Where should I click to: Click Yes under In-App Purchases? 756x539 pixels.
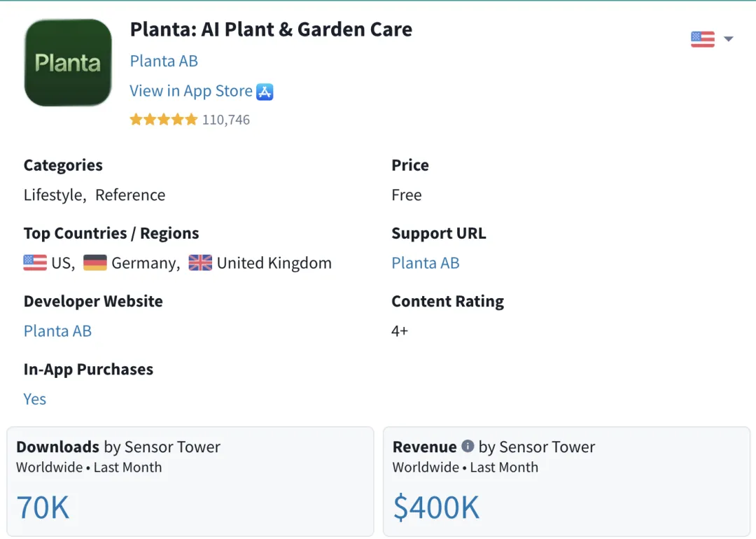pyautogui.click(x=35, y=399)
